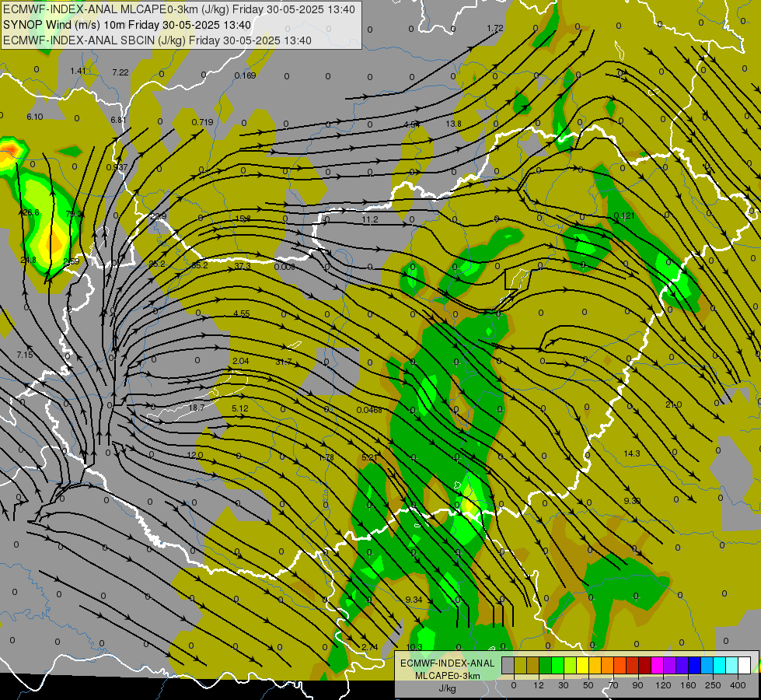761x700 pixels.
Task: Click the legend tick label 160
Action: click(688, 685)
